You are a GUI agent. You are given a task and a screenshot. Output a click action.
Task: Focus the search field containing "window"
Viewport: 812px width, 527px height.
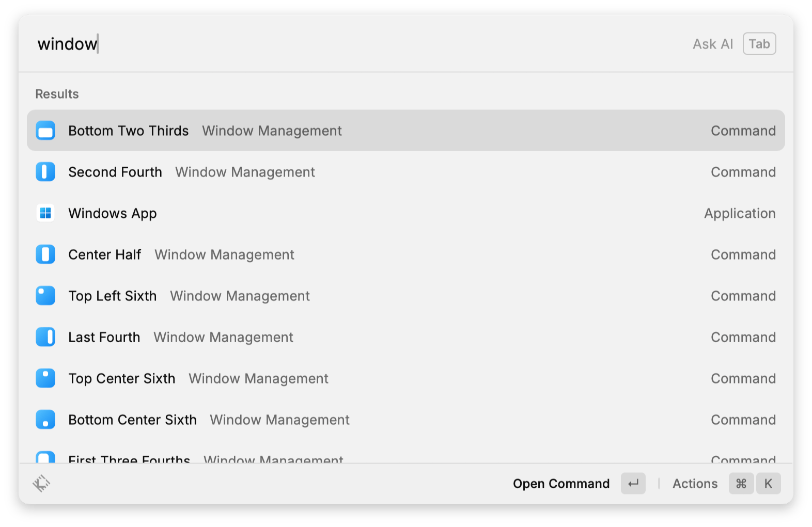310,44
